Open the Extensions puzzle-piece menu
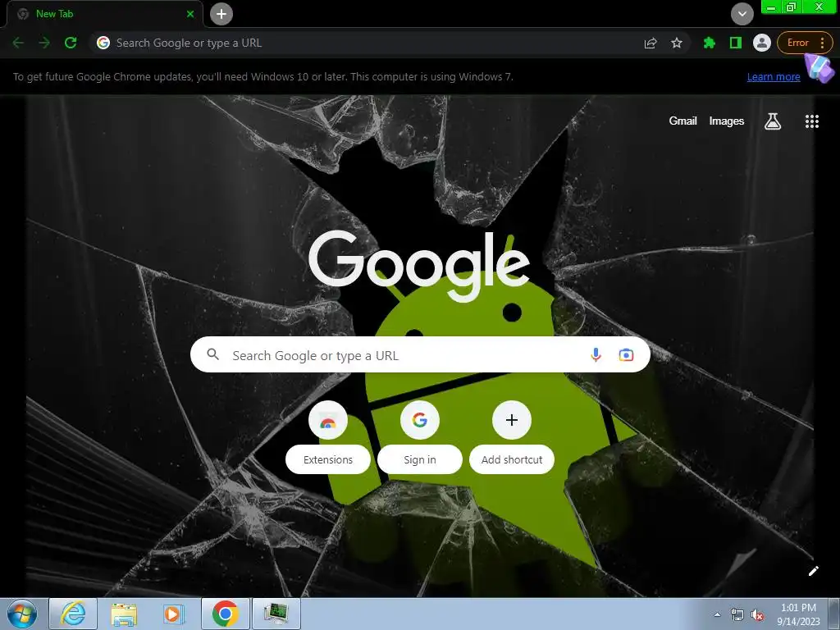 710,43
